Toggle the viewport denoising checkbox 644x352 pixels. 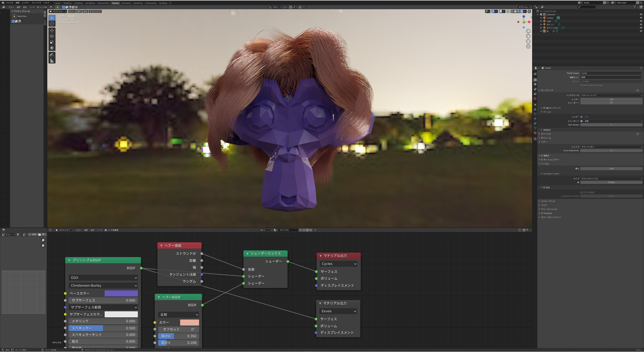click(581, 121)
